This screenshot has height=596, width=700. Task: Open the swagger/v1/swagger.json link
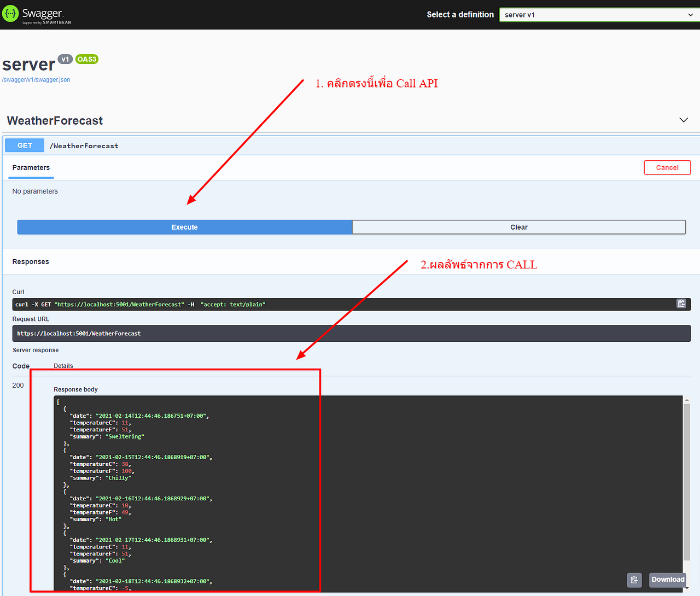(x=36, y=79)
